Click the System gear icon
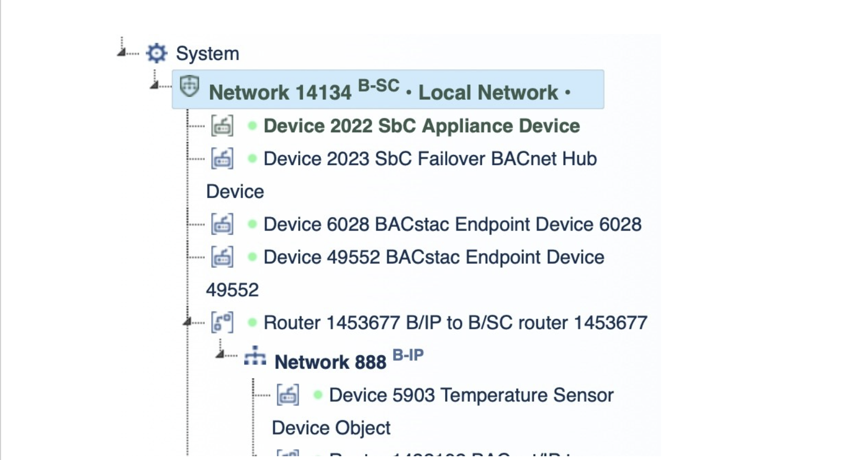 155,53
